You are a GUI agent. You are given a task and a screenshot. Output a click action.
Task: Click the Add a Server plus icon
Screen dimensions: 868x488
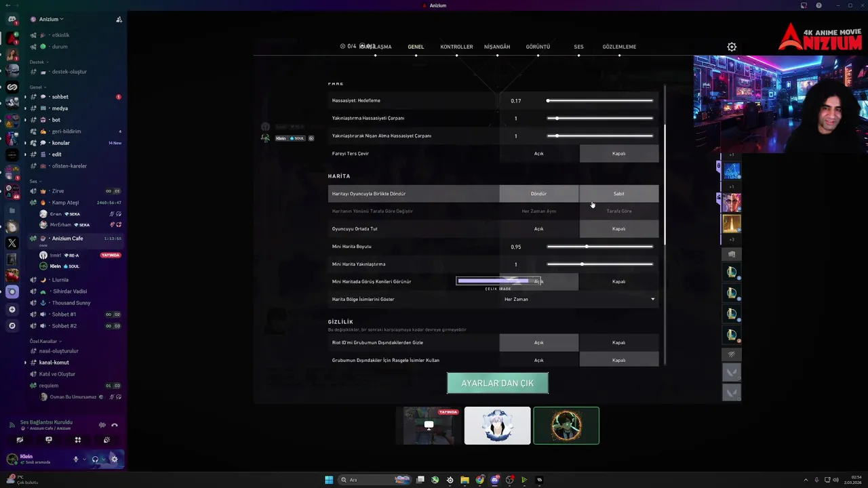12,309
